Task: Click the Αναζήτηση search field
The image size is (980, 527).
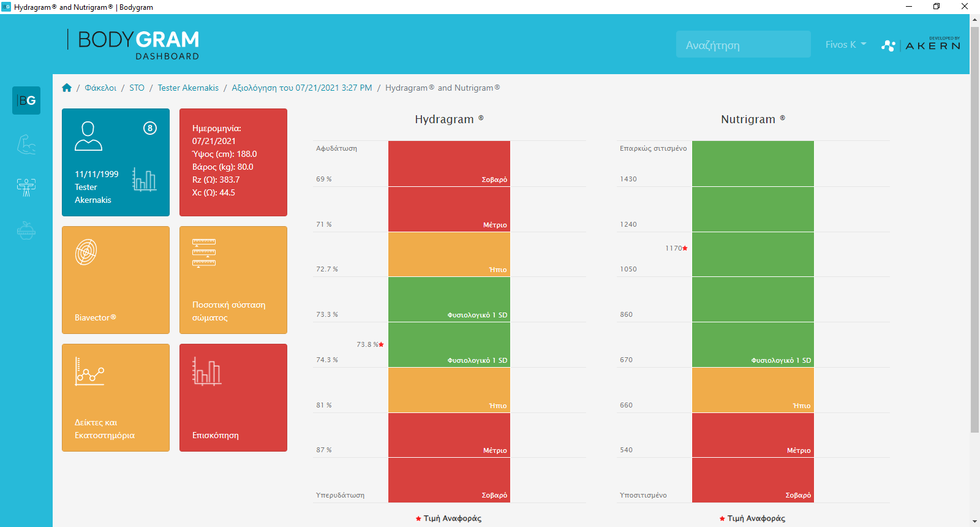Action: [x=744, y=45]
